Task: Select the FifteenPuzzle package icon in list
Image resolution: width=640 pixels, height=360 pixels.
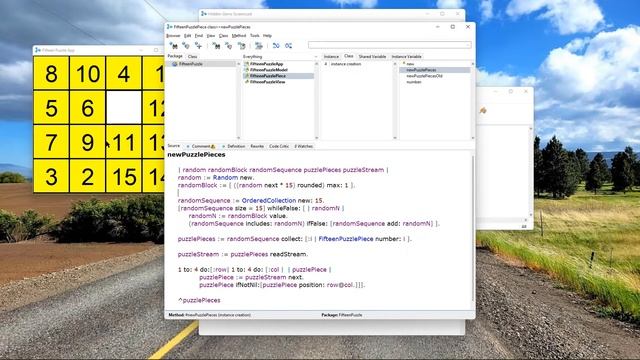Action: (x=175, y=64)
